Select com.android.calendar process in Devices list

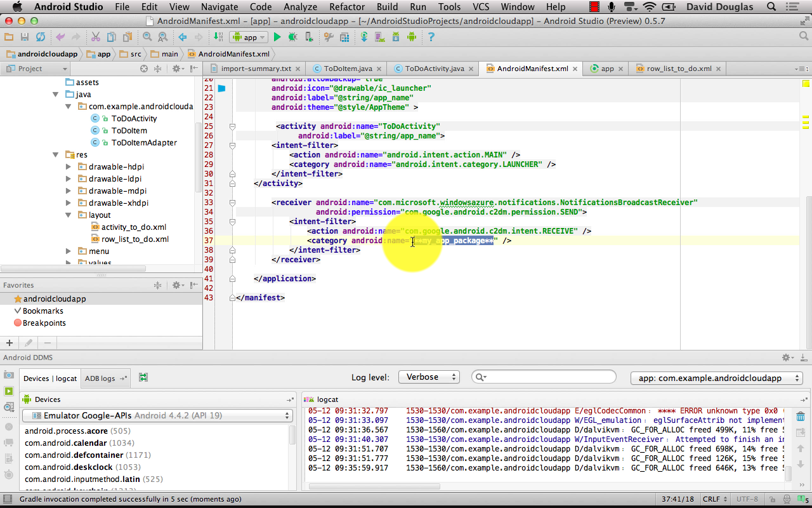coord(79,443)
